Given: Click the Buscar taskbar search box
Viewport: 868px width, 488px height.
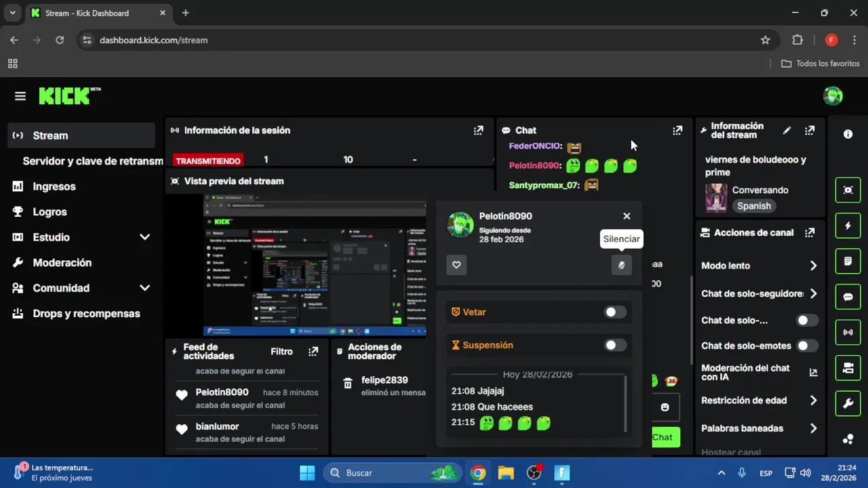Looking at the screenshot, I should 392,472.
